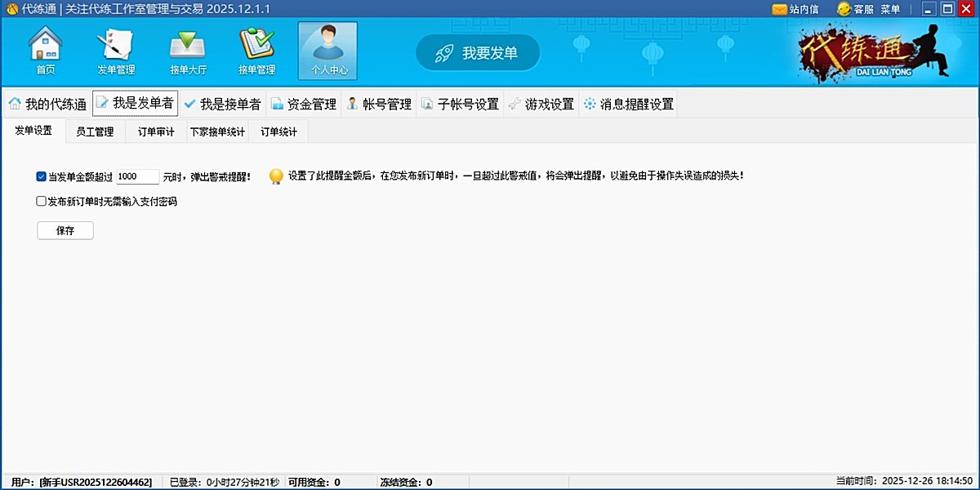View the 订单统计 statistics tab
Image resolution: width=980 pixels, height=490 pixels.
(x=279, y=131)
